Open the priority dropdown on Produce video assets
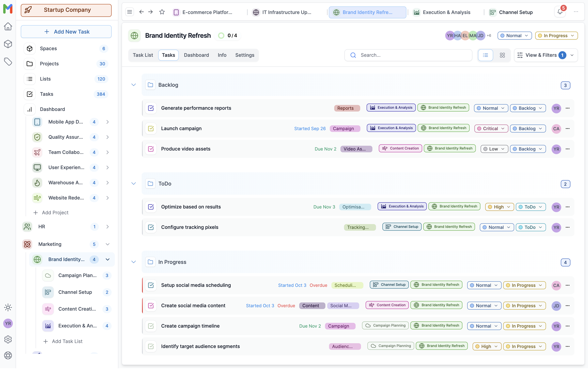588x369 pixels. pyautogui.click(x=494, y=149)
